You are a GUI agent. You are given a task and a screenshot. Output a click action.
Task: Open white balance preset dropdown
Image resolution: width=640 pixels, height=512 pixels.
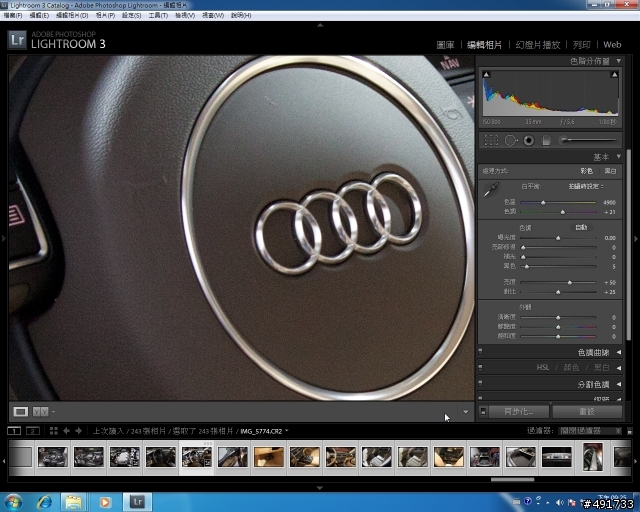(x=587, y=186)
